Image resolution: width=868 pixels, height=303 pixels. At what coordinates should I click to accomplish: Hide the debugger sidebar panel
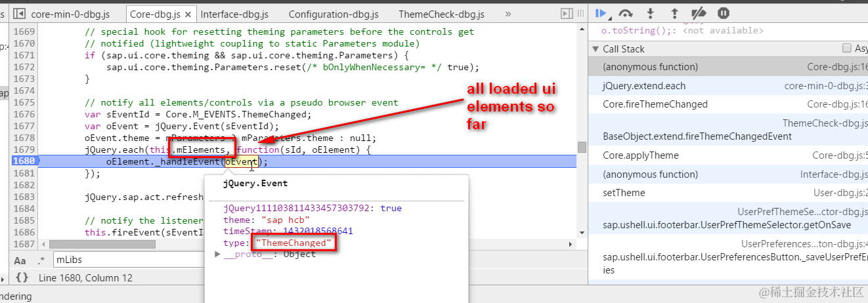[565, 13]
